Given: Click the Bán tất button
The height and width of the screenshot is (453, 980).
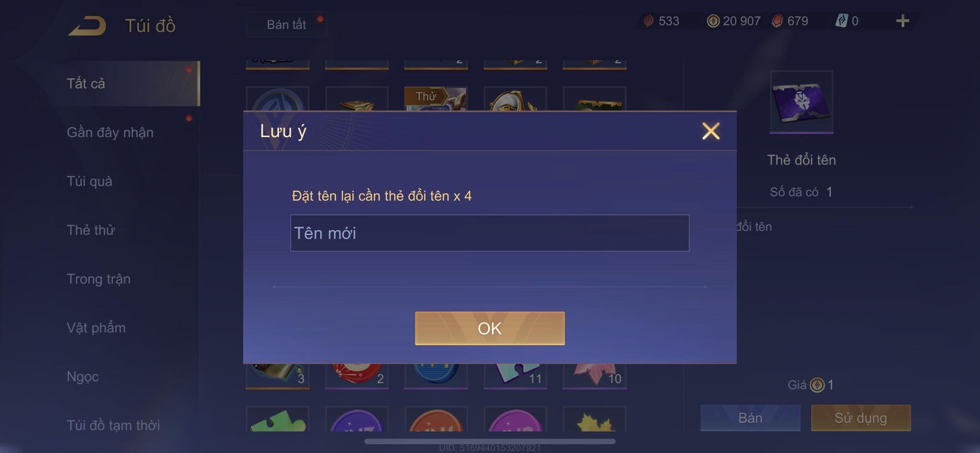Looking at the screenshot, I should coord(286,24).
